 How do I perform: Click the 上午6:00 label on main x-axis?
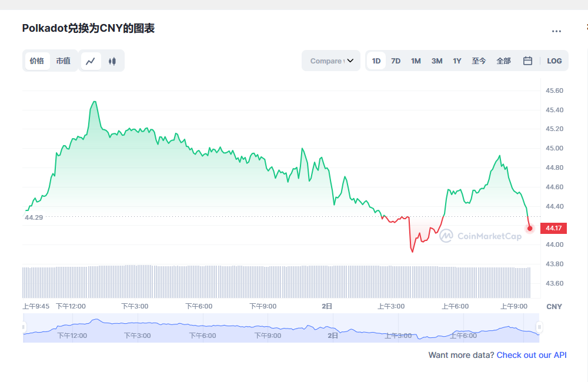coord(455,306)
